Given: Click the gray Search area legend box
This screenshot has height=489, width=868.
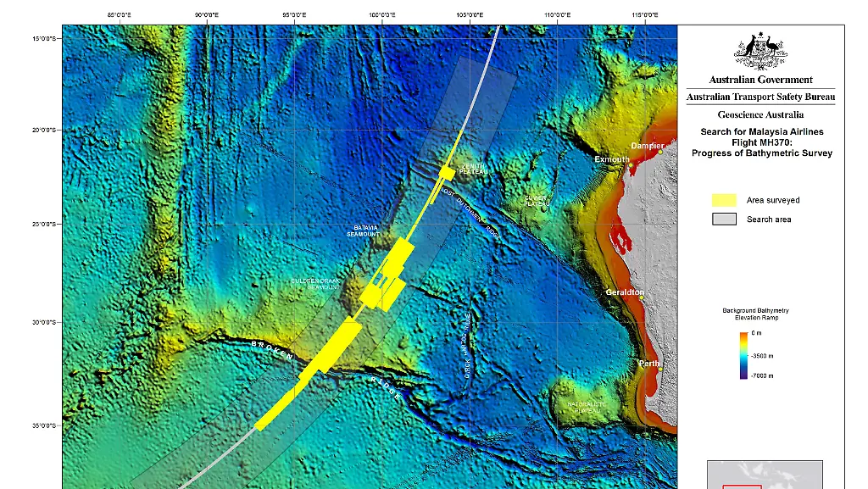Looking at the screenshot, I should point(723,219).
